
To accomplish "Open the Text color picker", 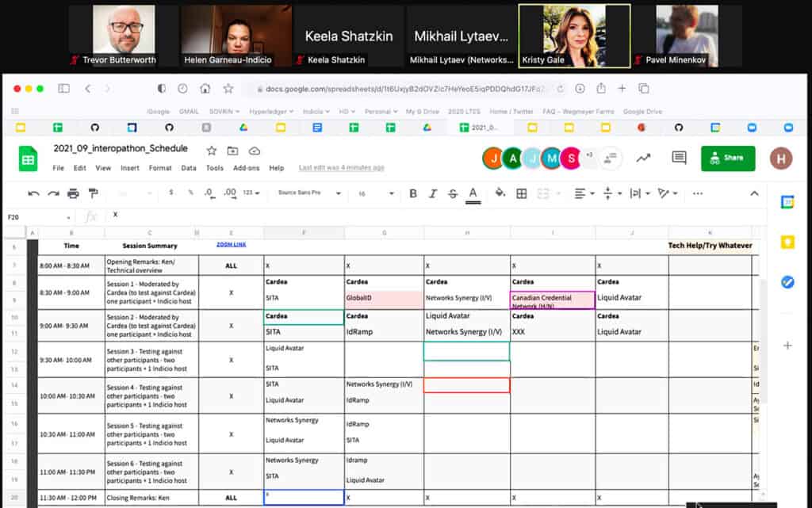I will tap(473, 194).
